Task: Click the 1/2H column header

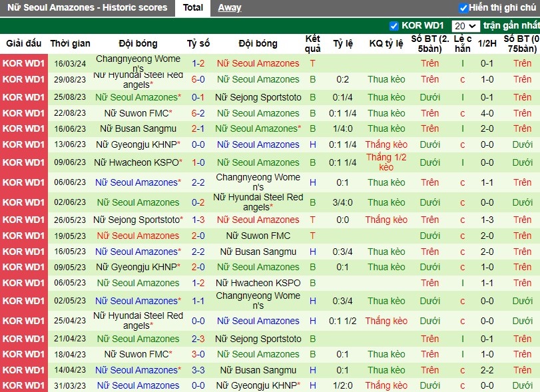Action: pyautogui.click(x=487, y=43)
